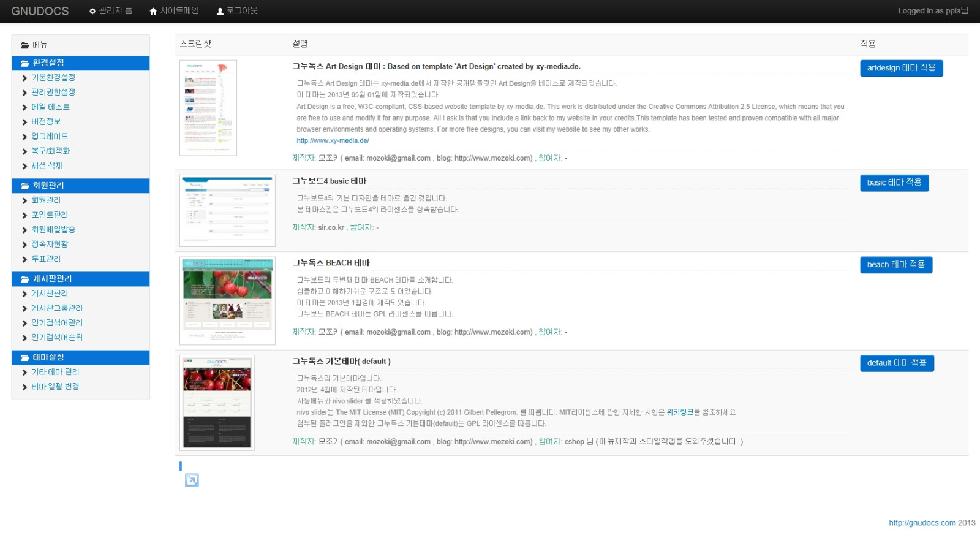Click the folder icon on 테마설정 header
The height and width of the screenshot is (543, 980).
[x=25, y=357]
